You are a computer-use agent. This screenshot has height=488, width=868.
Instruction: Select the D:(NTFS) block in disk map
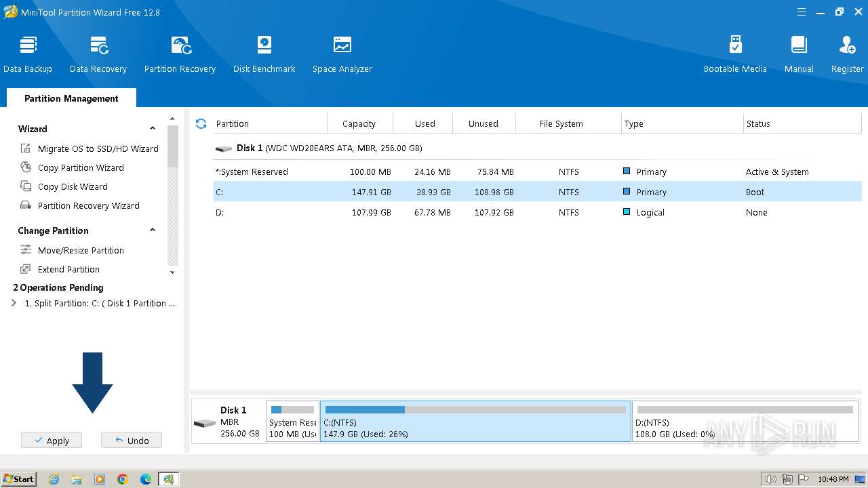tap(745, 421)
